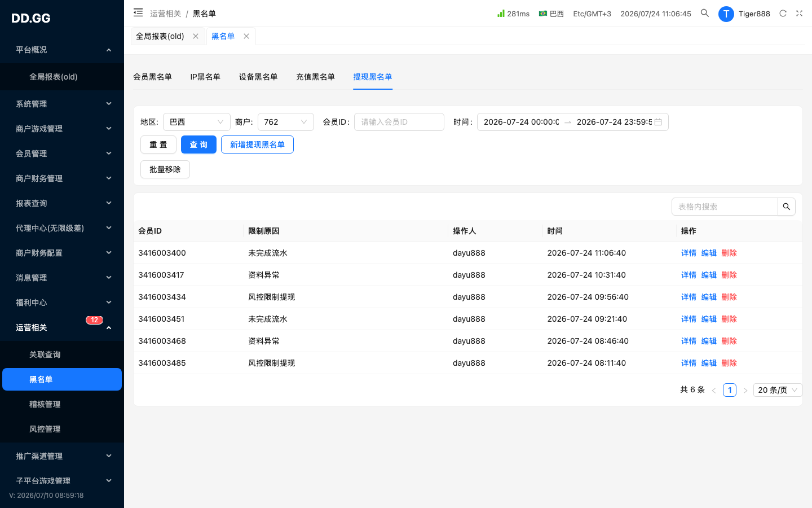Expand the 消息管理 menu
This screenshot has width=812, height=508.
tap(62, 278)
